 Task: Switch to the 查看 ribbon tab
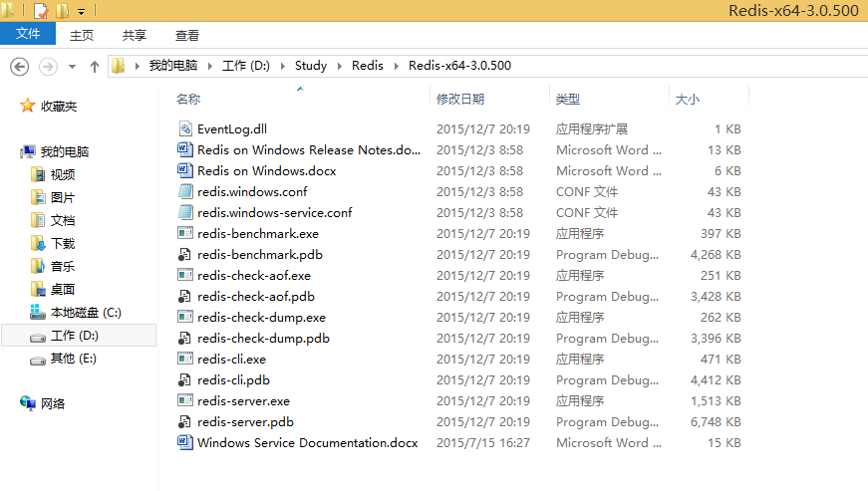click(x=187, y=36)
